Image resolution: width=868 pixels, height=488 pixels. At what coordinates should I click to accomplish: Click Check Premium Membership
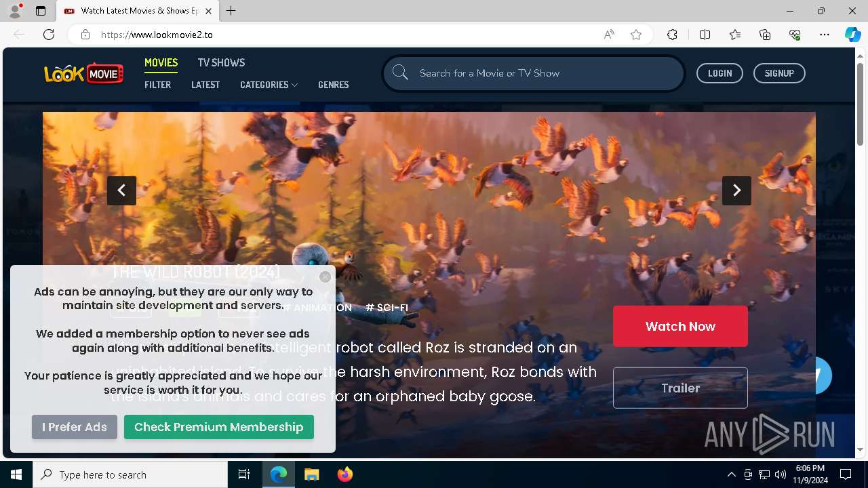[x=219, y=427]
